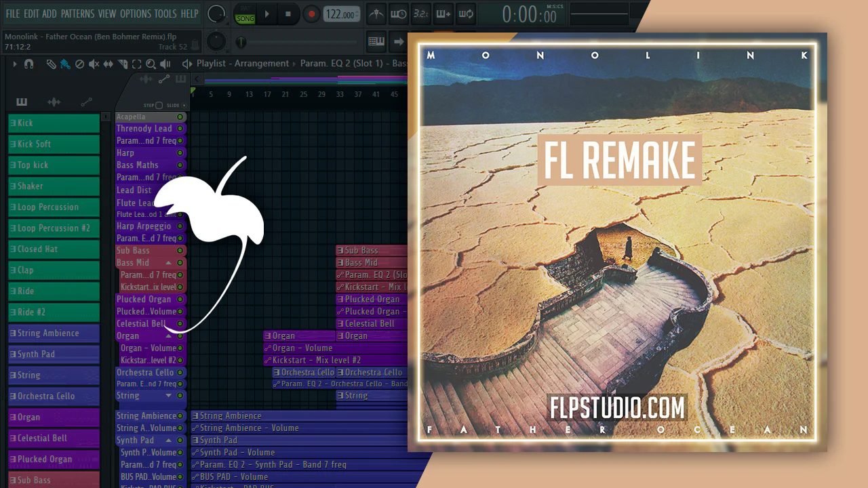Click the right arrow icon beside keyboard icon

click(x=399, y=41)
